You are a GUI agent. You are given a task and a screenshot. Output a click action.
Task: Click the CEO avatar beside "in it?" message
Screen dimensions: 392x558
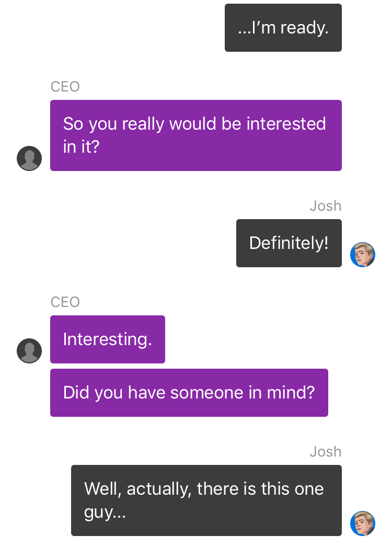pyautogui.click(x=29, y=158)
